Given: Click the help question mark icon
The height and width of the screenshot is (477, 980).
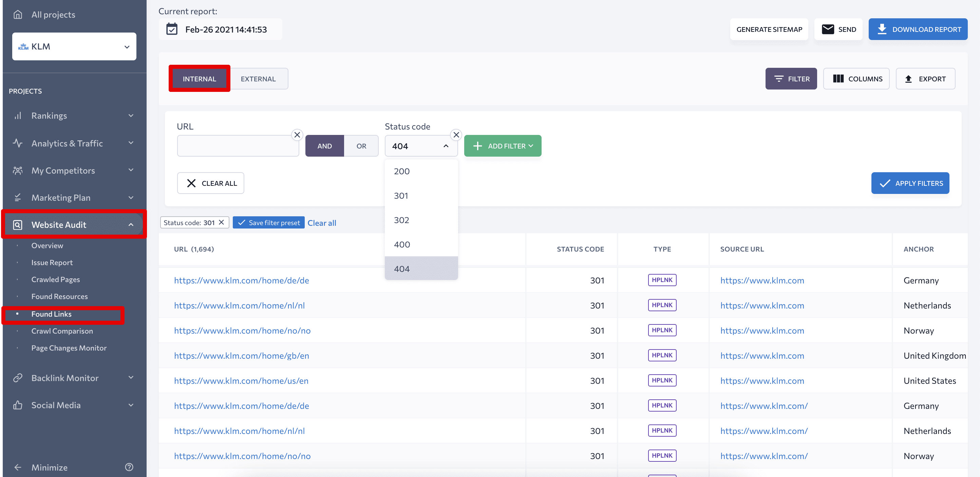Looking at the screenshot, I should [x=129, y=467].
